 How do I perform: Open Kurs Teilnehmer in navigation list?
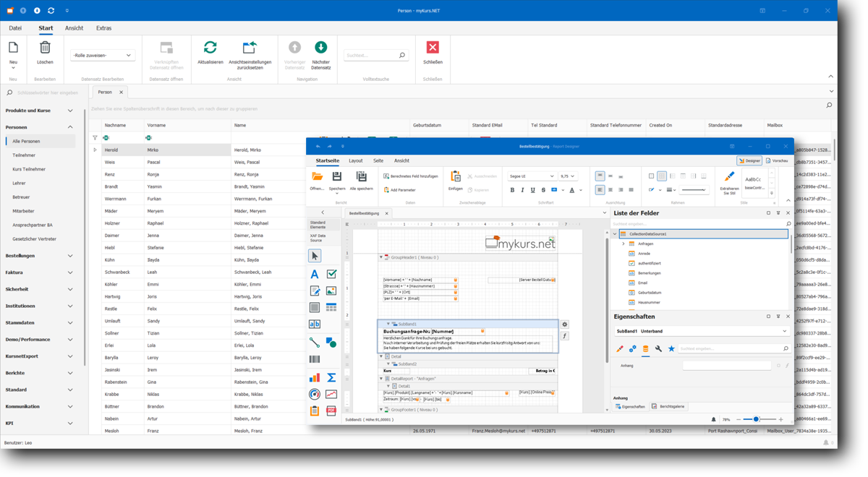point(29,169)
